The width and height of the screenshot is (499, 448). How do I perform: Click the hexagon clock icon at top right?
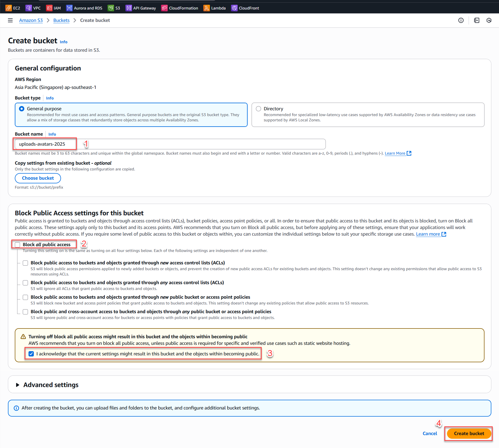(489, 20)
